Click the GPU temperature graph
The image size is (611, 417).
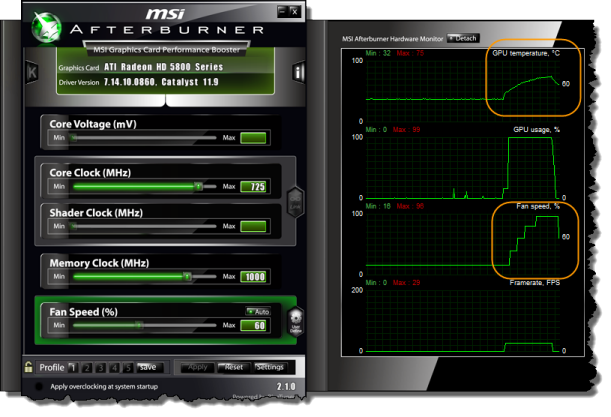pyautogui.click(x=463, y=90)
